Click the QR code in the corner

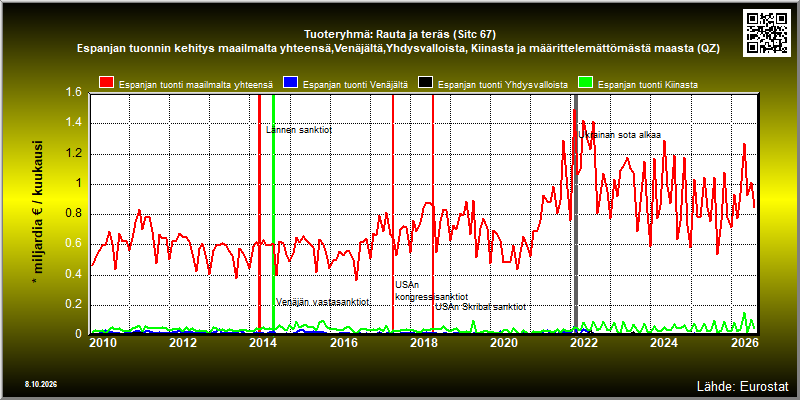(x=767, y=32)
